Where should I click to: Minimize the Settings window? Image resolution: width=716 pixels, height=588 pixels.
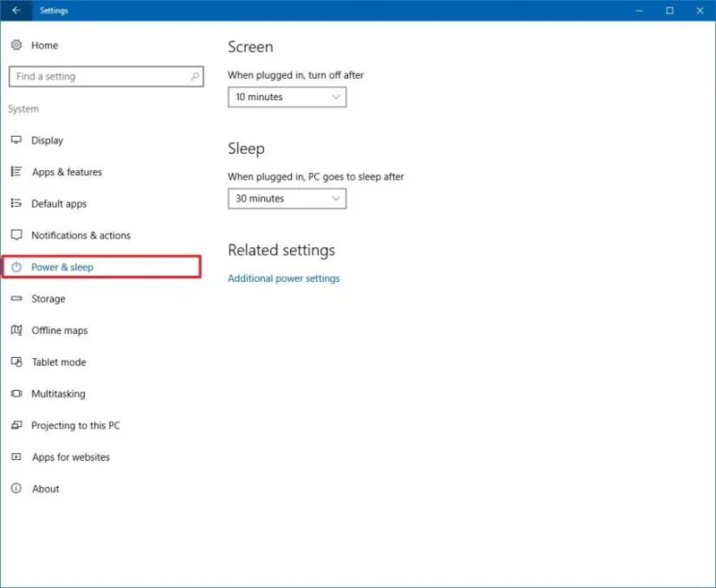point(639,10)
